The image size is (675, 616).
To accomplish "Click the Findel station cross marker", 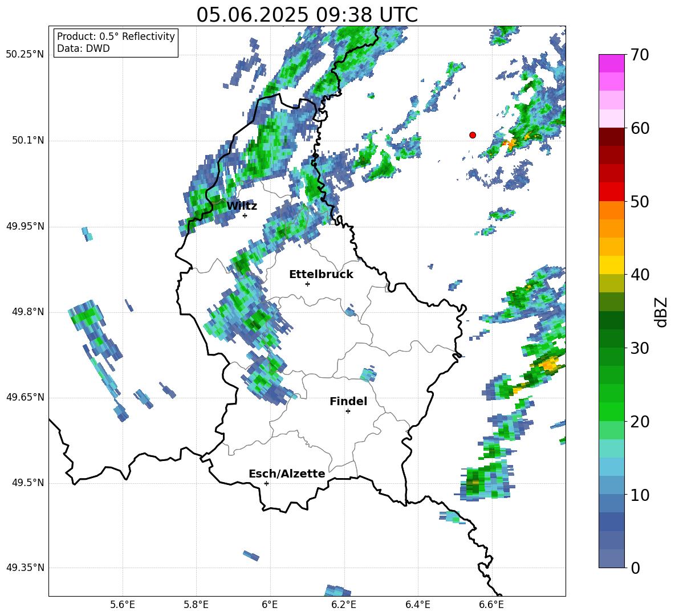I will (348, 411).
